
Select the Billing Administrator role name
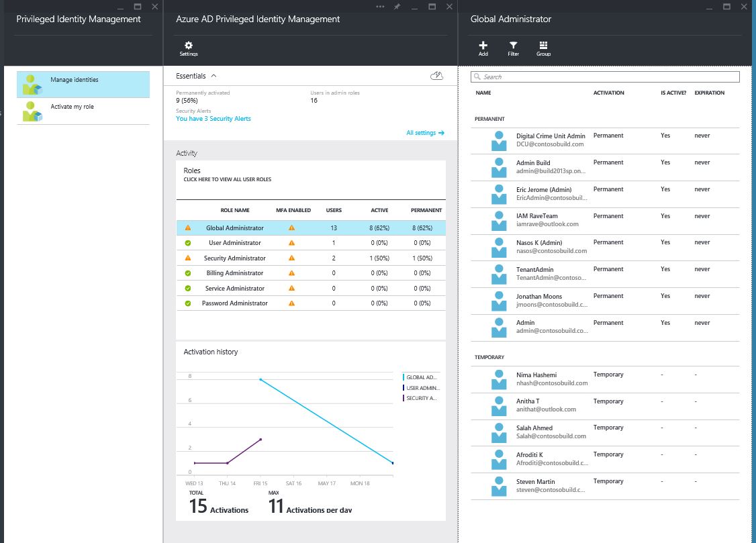(x=235, y=273)
